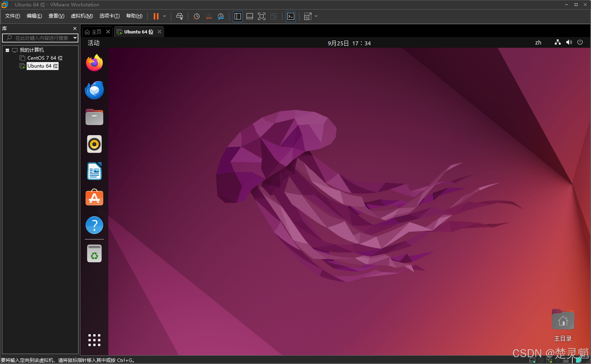This screenshot has width=591, height=364.
Task: Open the power options dropdown beside Pause
Action: [x=164, y=16]
